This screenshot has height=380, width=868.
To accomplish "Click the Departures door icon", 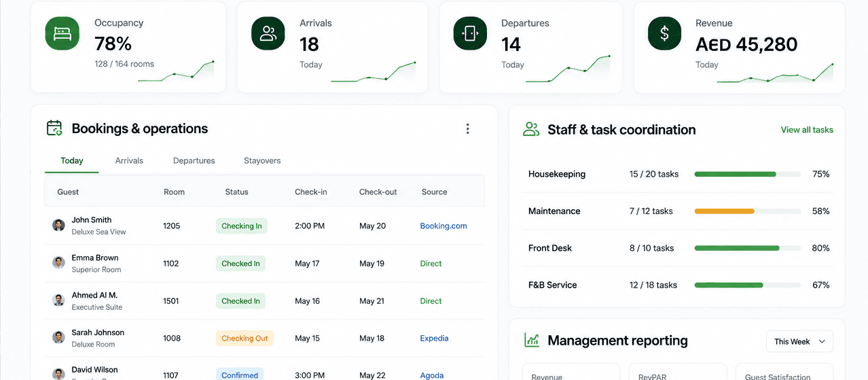I will 471,33.
